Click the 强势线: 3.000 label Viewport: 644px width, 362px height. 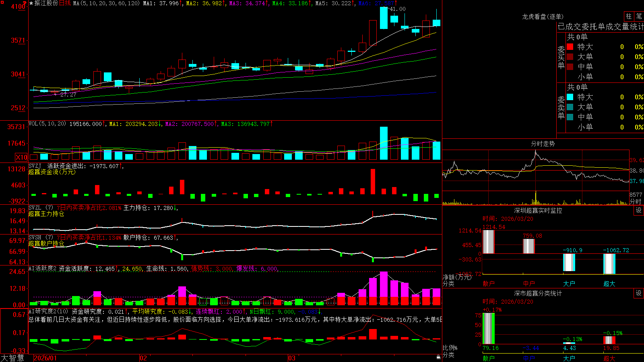(x=212, y=268)
